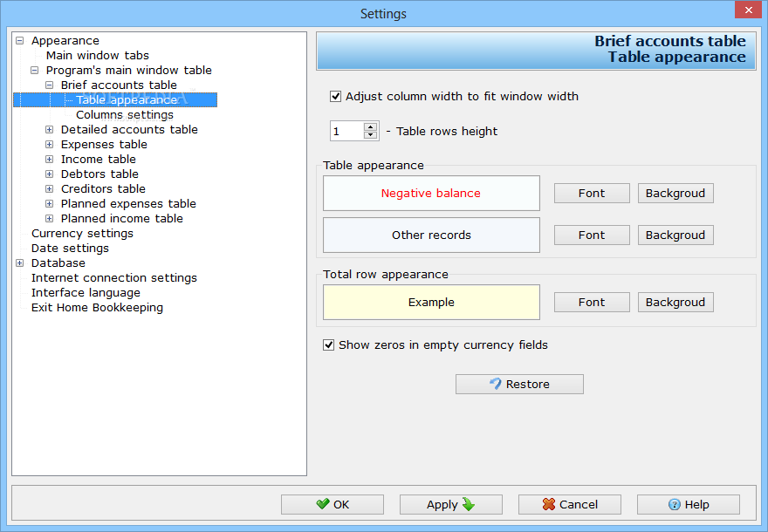Viewport: 768px width, 532px height.
Task: Collapse Program's main window table node
Action: [x=34, y=70]
